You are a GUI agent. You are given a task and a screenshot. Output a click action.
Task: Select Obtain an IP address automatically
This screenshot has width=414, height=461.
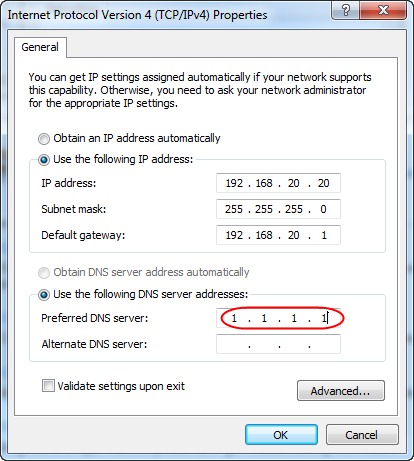click(x=44, y=139)
